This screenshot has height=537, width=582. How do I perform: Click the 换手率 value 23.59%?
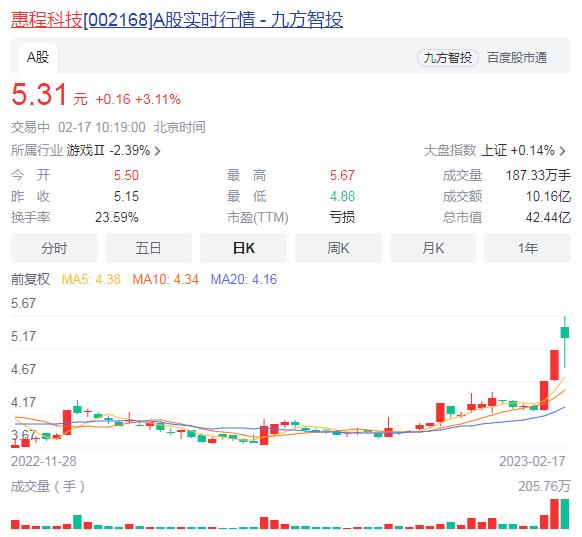click(x=117, y=217)
